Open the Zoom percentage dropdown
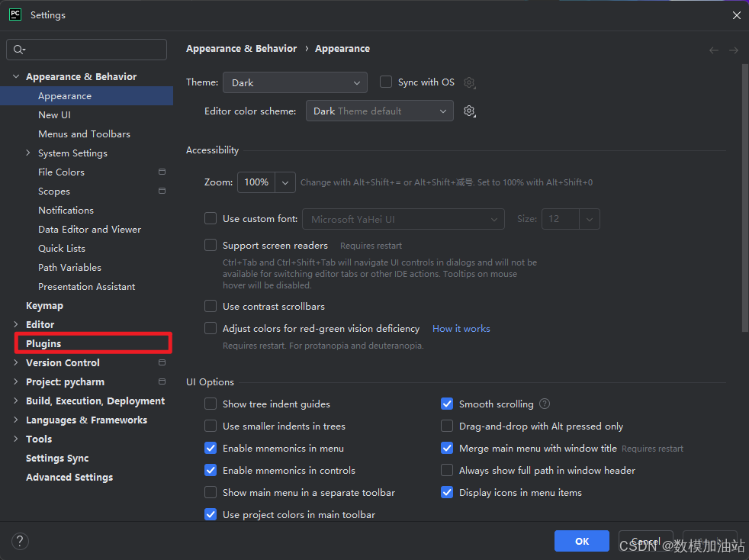 click(x=285, y=182)
